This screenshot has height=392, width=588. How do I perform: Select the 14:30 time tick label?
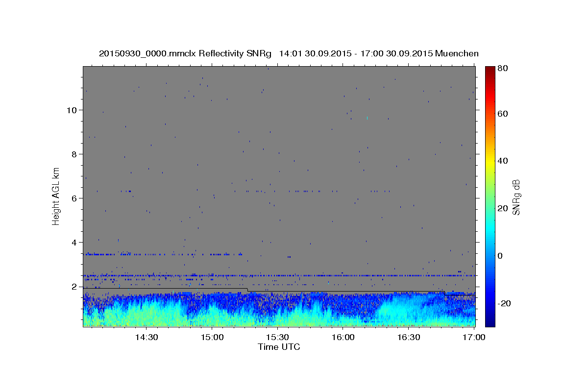[x=146, y=337]
